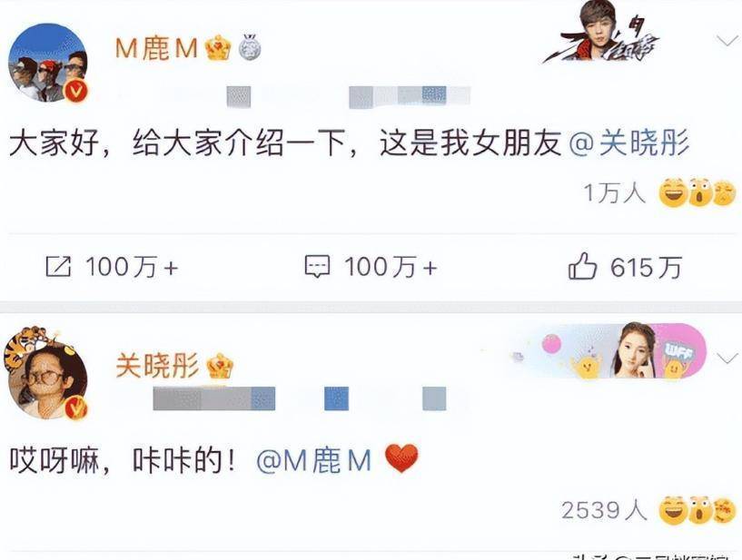Open M鹿M username profile
This screenshot has height=560, width=742.
click(156, 48)
